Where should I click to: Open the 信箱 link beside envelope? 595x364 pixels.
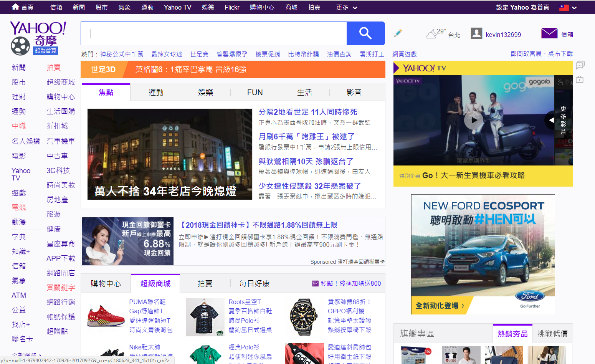[567, 35]
